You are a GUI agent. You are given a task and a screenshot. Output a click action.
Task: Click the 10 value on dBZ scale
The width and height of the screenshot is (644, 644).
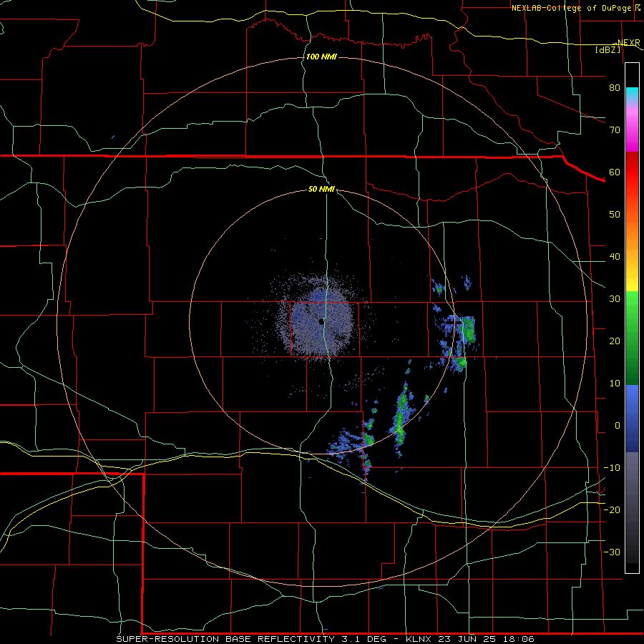615,384
